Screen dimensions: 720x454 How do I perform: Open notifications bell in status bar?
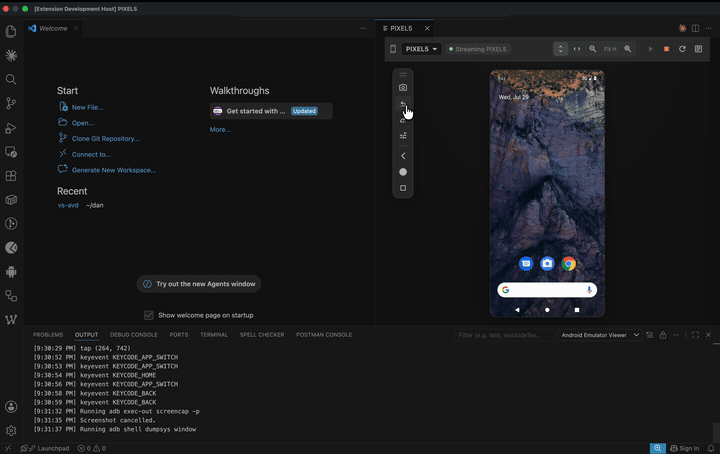(710, 448)
